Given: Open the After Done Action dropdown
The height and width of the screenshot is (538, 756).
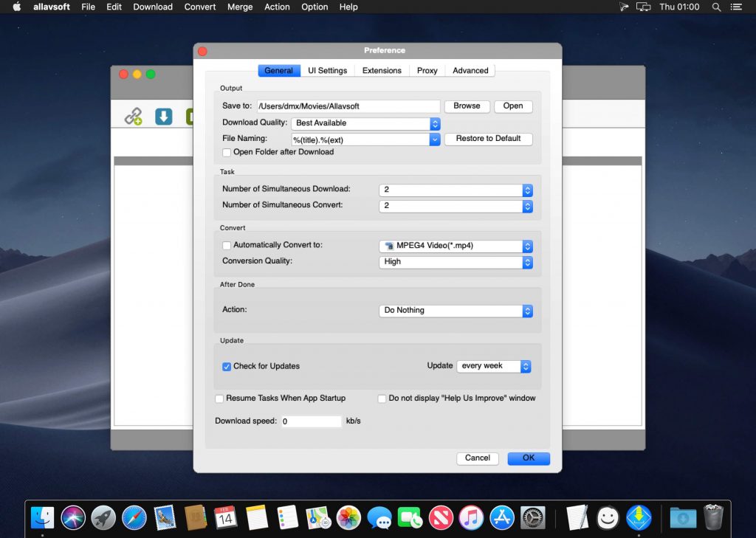Looking at the screenshot, I should [x=456, y=310].
